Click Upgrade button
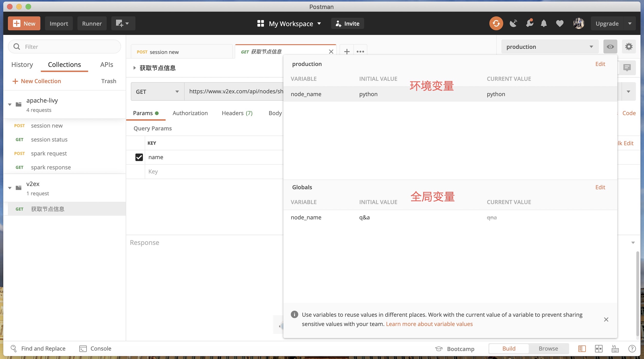The image size is (644, 359). coord(607,23)
